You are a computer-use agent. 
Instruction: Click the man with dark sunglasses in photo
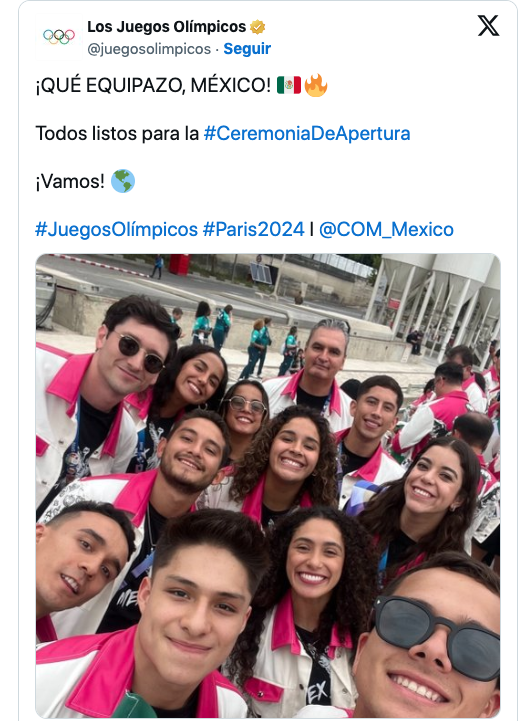(x=429, y=639)
